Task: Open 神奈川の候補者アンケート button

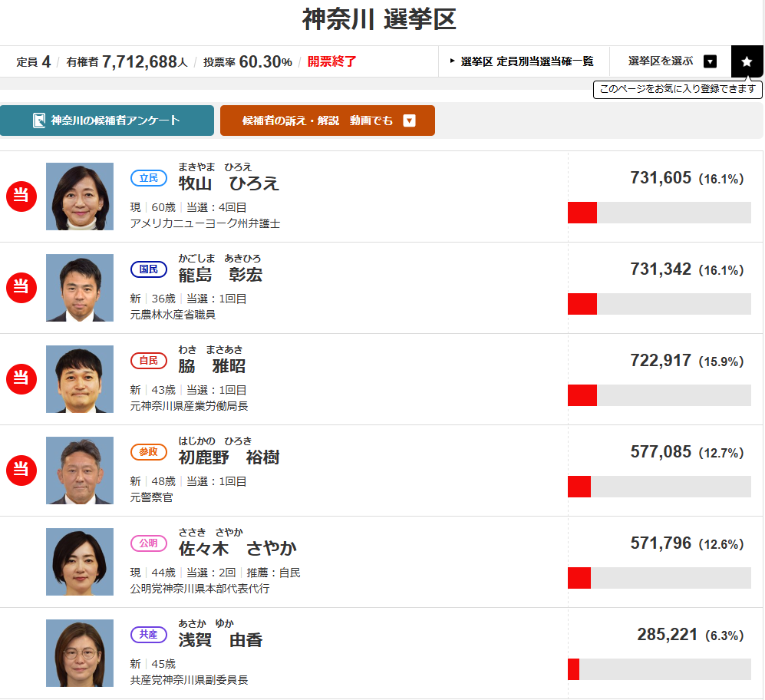Action: [107, 121]
